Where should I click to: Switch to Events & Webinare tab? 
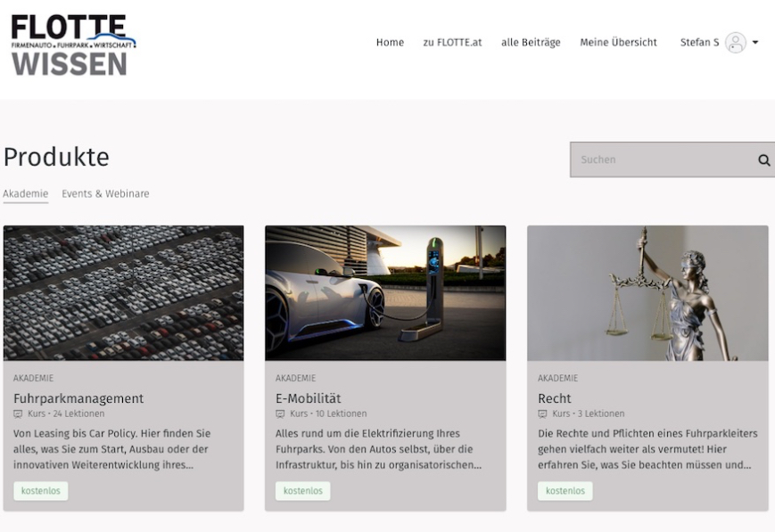tap(105, 193)
